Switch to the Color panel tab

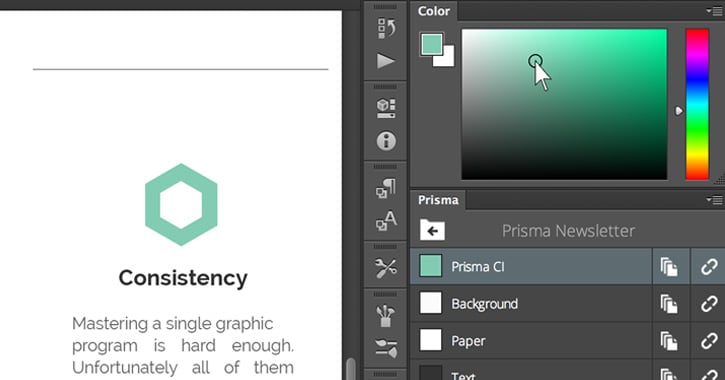pyautogui.click(x=434, y=11)
